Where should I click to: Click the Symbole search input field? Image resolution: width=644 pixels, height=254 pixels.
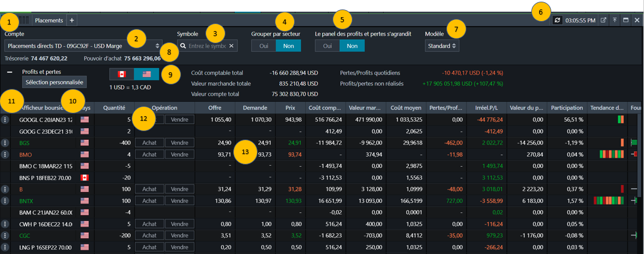pyautogui.click(x=207, y=46)
